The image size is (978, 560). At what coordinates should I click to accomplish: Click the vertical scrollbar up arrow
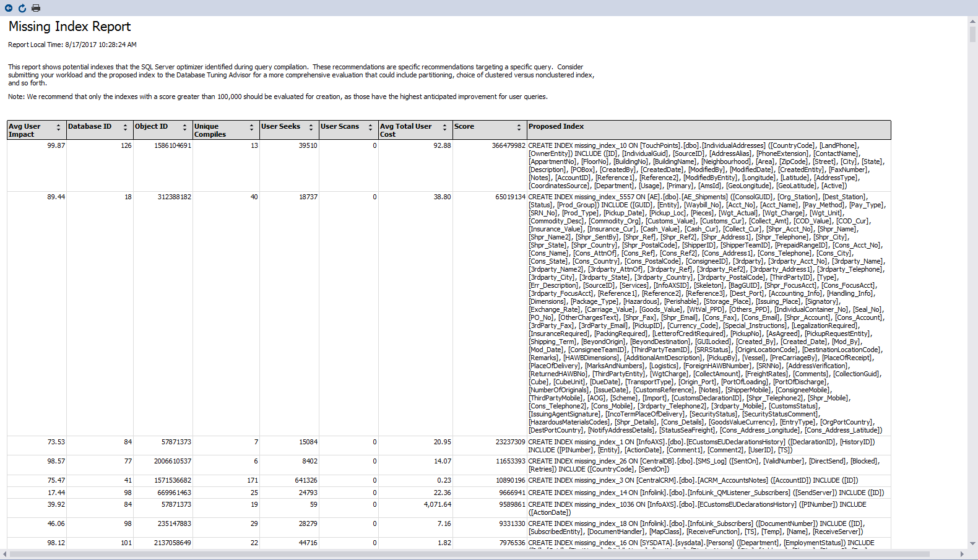(x=972, y=21)
